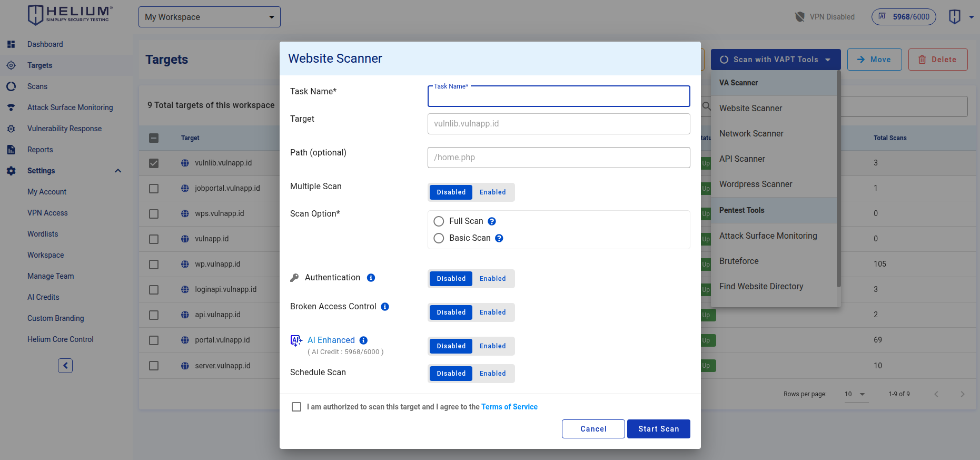Click the AI Enhanced info icon
The height and width of the screenshot is (460, 980).
[363, 340]
